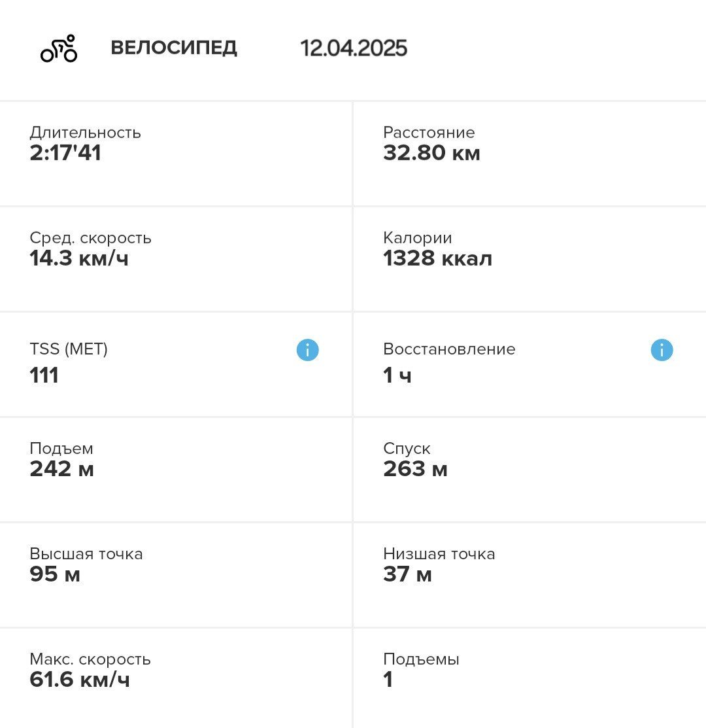Image resolution: width=706 pixels, height=728 pixels.
Task: Click the Восстановление label text
Action: (x=449, y=349)
